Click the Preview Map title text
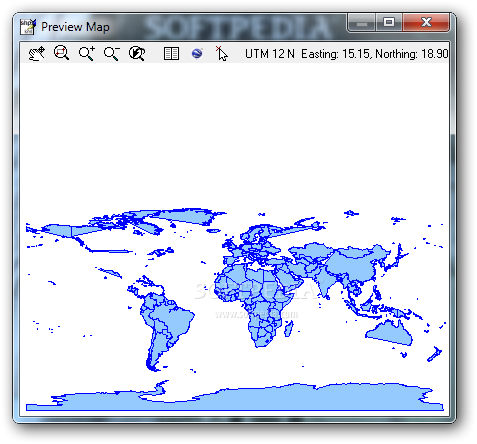Image resolution: width=477 pixels, height=444 pixels. click(75, 27)
